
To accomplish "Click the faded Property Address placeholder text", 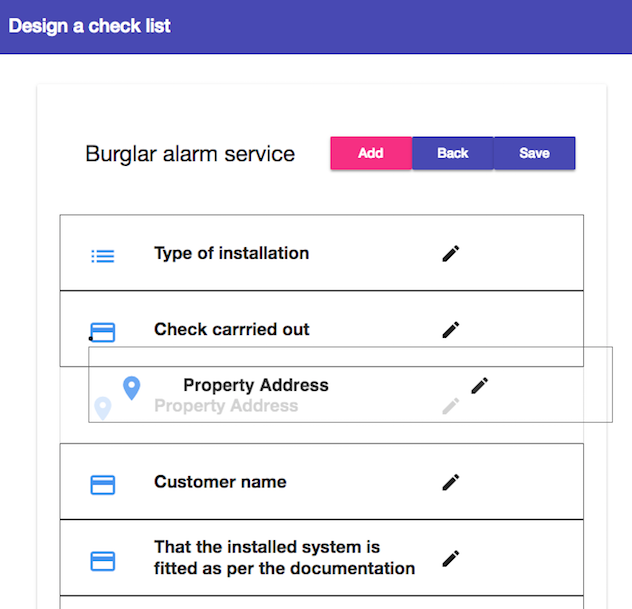I will (226, 406).
